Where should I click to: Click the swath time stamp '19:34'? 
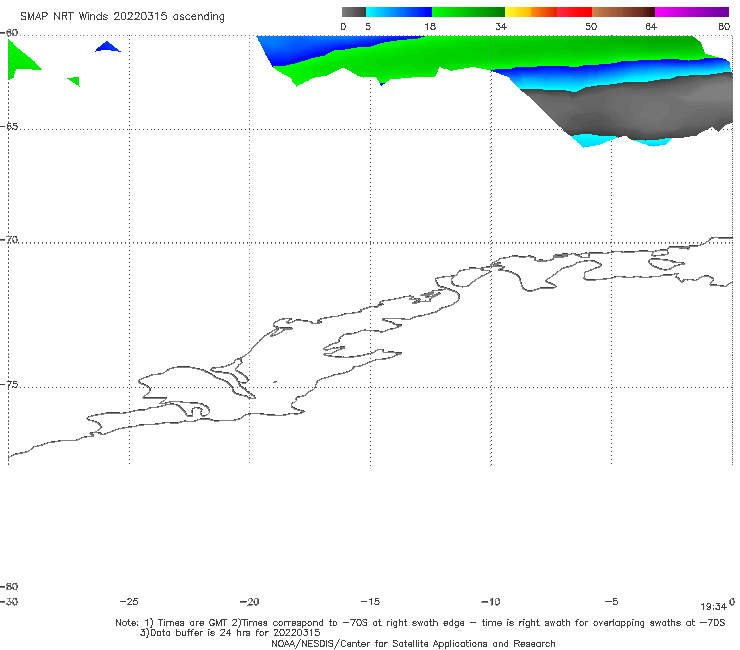click(x=713, y=607)
